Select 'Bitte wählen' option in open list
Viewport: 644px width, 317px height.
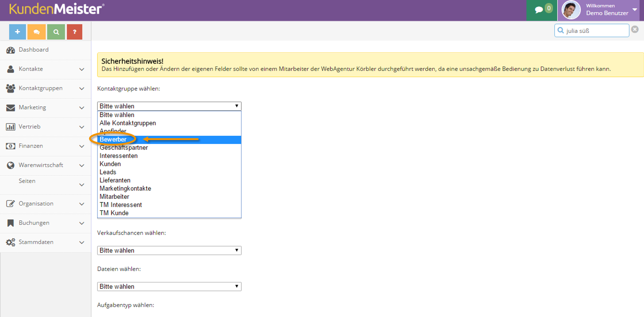(x=169, y=115)
